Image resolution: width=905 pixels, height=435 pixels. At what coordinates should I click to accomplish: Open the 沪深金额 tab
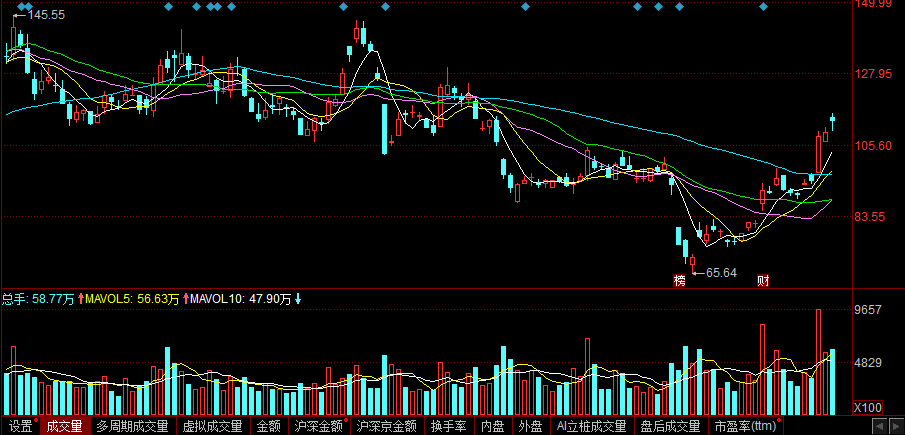tap(319, 426)
